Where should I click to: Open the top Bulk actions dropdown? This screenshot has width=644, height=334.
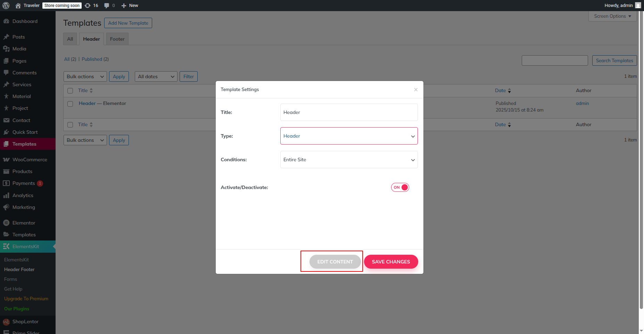(85, 76)
